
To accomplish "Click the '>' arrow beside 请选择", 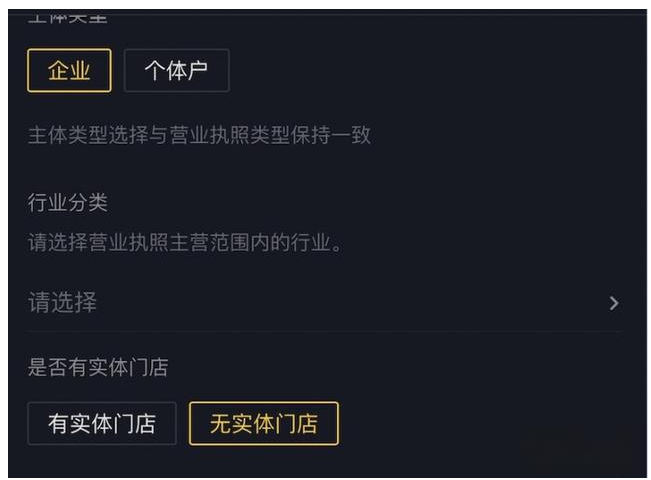I will [x=614, y=303].
